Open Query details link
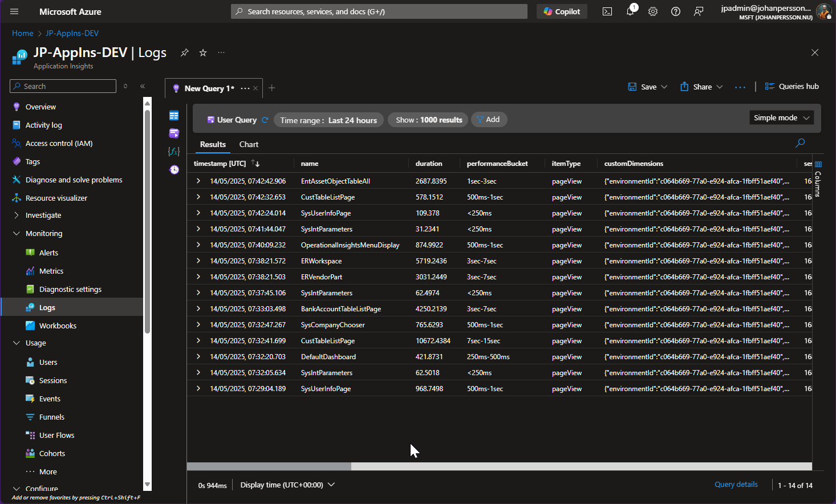The height and width of the screenshot is (504, 836). pyautogui.click(x=736, y=484)
